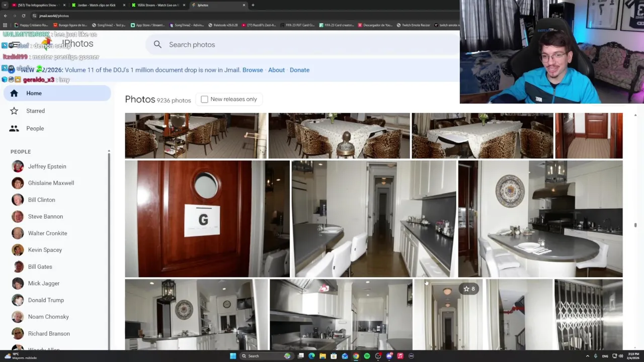Click into the Search photos field
Screen dimensions: 644x362
coord(302,45)
